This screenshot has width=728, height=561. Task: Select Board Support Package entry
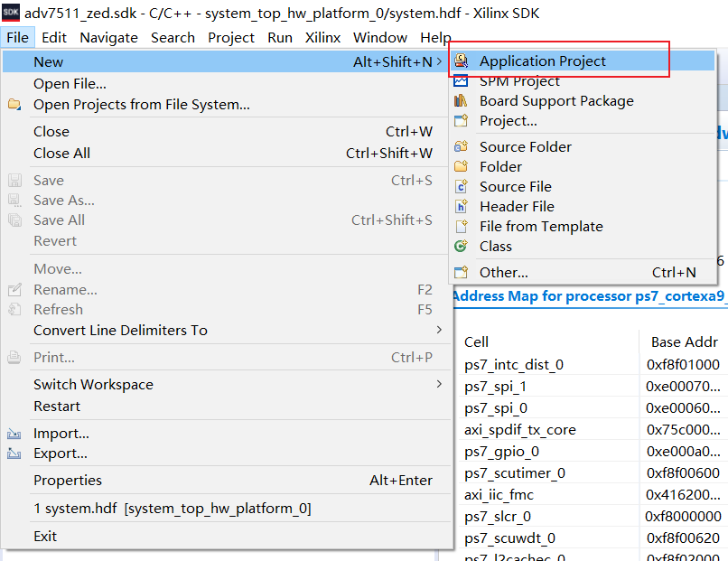583,101
